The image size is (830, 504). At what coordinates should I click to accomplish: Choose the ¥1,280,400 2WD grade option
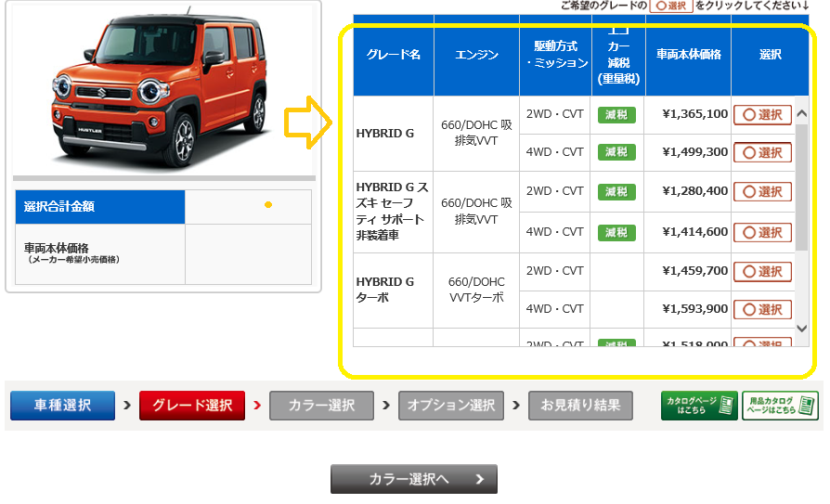click(762, 191)
